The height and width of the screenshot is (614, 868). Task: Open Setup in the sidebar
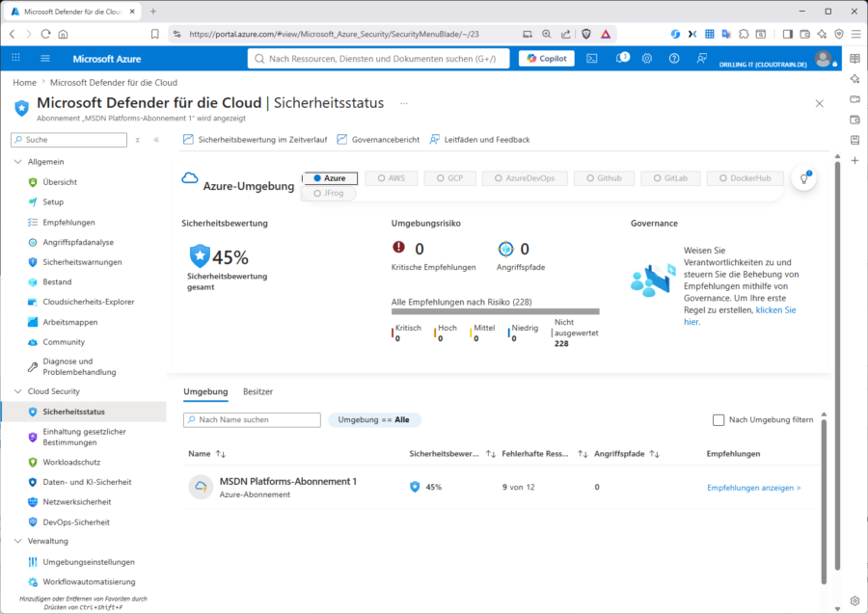coord(53,201)
